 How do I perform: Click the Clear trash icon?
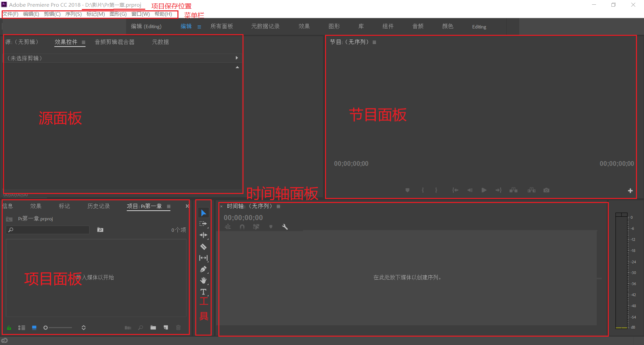pos(178,328)
